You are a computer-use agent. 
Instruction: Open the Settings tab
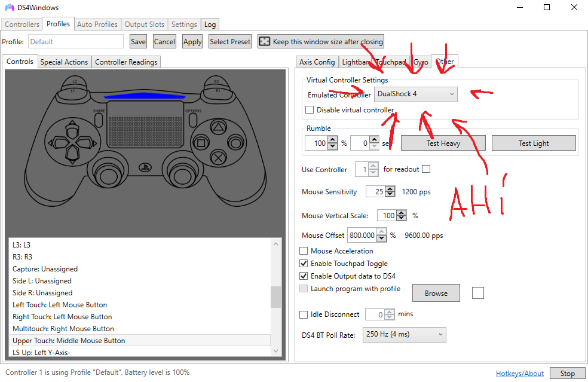pos(184,25)
